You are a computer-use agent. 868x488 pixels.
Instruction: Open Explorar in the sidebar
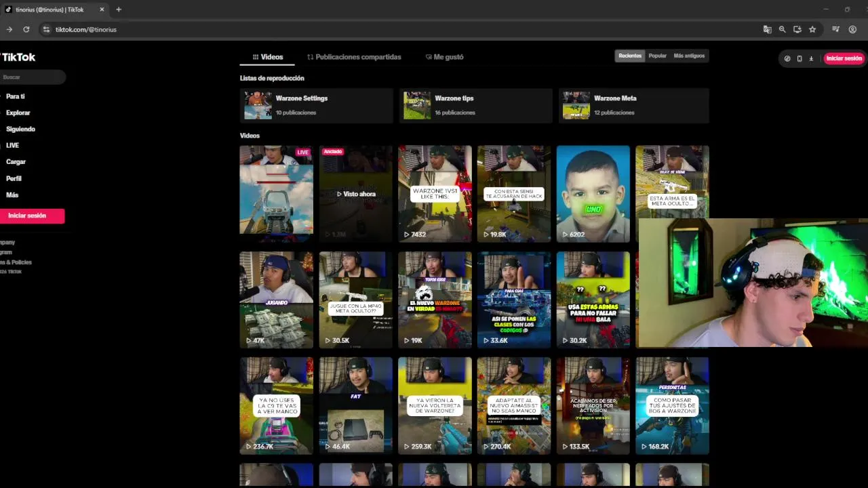click(18, 113)
